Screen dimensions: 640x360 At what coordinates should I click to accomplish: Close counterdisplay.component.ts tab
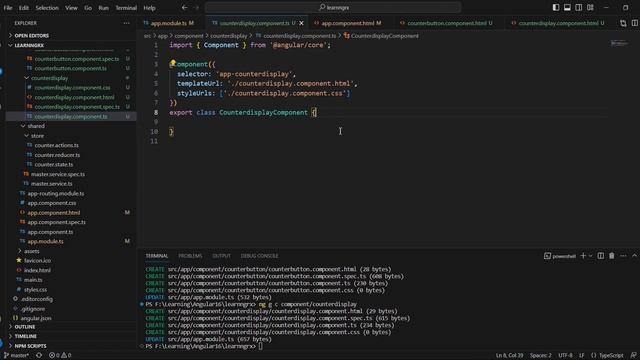(x=301, y=23)
